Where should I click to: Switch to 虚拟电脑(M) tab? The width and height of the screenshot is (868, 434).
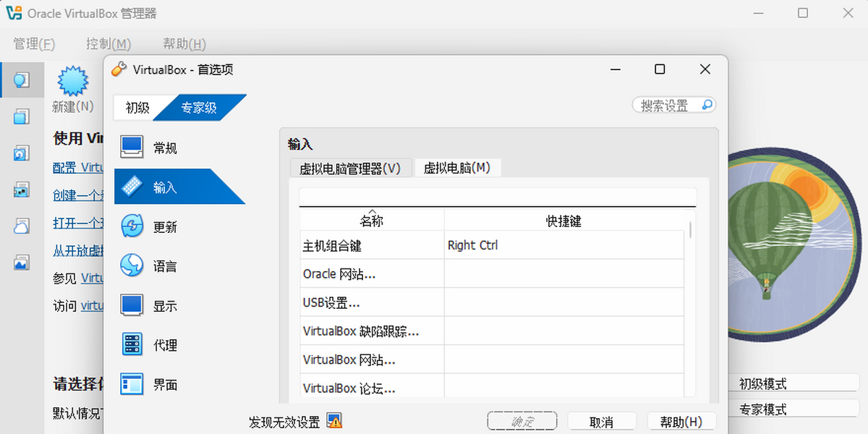[x=457, y=168]
